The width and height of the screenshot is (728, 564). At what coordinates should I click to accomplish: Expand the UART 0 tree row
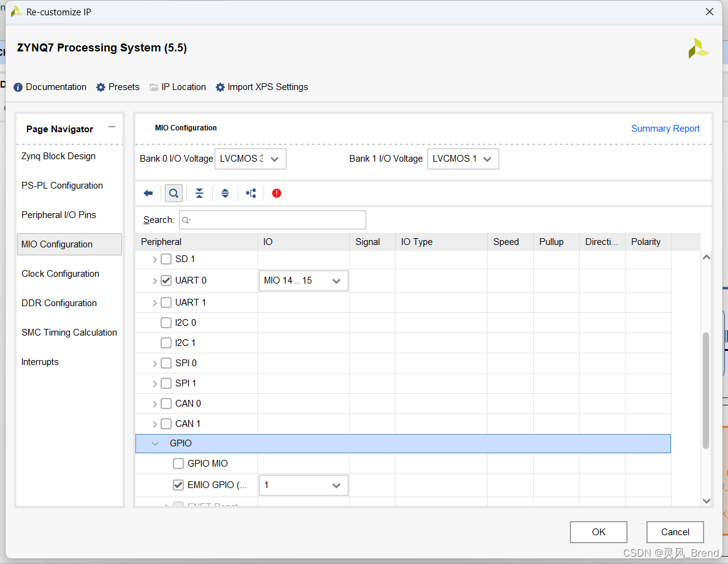coord(154,280)
